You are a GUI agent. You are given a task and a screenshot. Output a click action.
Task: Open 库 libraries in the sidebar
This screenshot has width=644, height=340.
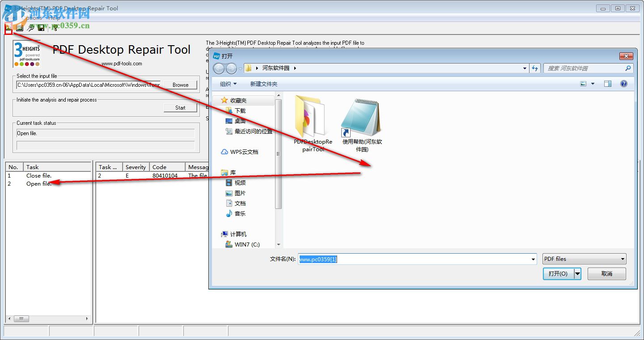(x=229, y=173)
